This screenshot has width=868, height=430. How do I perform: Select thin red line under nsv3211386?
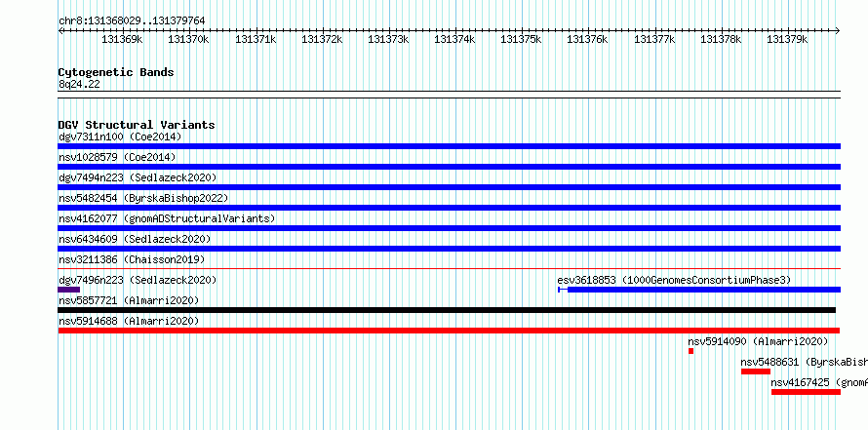tap(449, 269)
